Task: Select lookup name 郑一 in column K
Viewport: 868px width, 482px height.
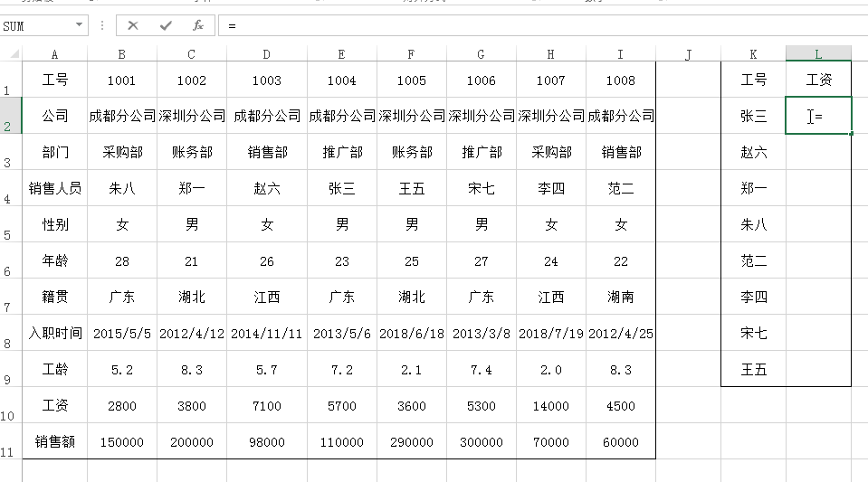Action: (753, 188)
